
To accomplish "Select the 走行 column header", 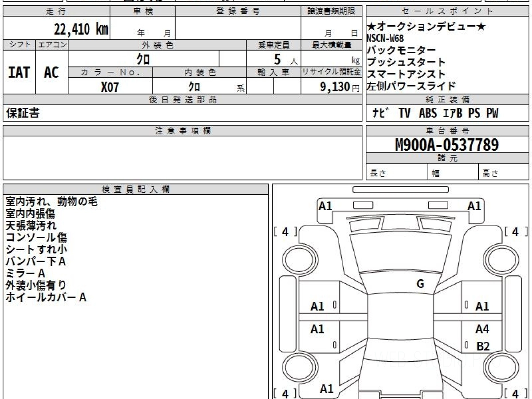I will (56, 12).
